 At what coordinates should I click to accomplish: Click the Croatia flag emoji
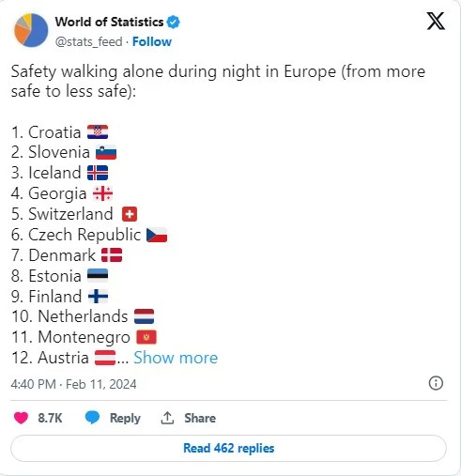coord(98,132)
